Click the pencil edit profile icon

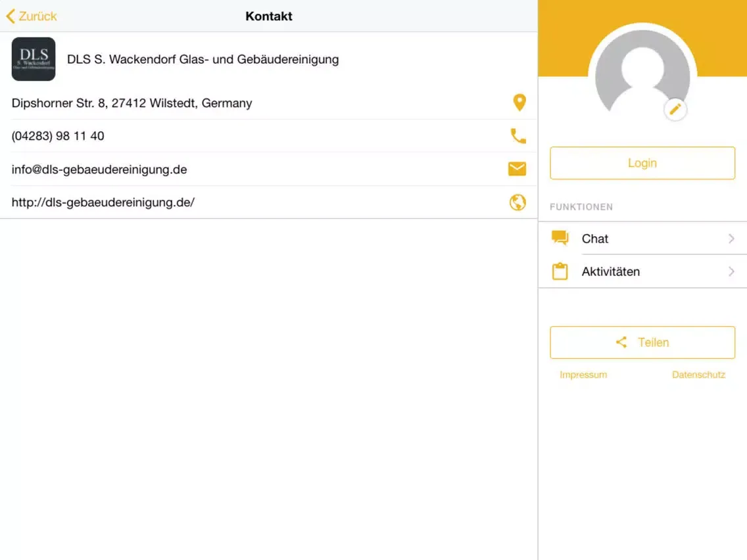(x=675, y=110)
